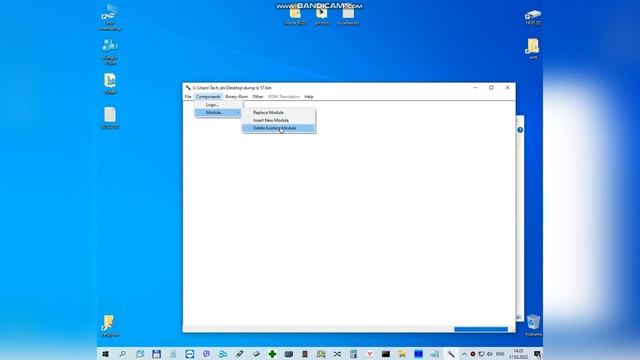640x360 pixels.
Task: Open the Help menu
Action: (x=309, y=97)
